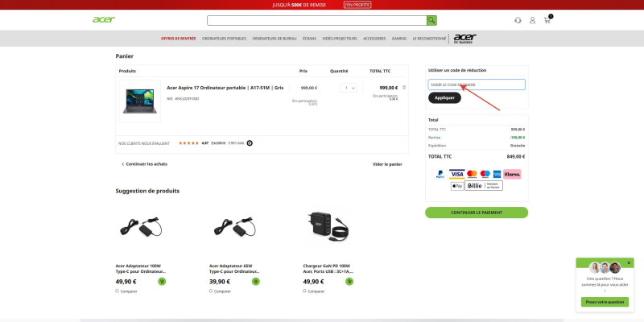This screenshot has height=322, width=644.
Task: Add Acer Adaptateur 100W to the cart
Action: pos(162,281)
